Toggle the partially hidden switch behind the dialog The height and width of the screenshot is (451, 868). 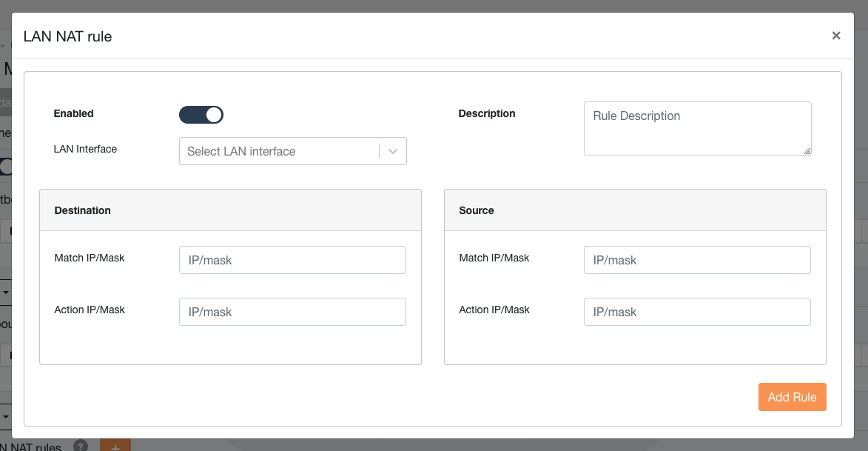tap(7, 167)
